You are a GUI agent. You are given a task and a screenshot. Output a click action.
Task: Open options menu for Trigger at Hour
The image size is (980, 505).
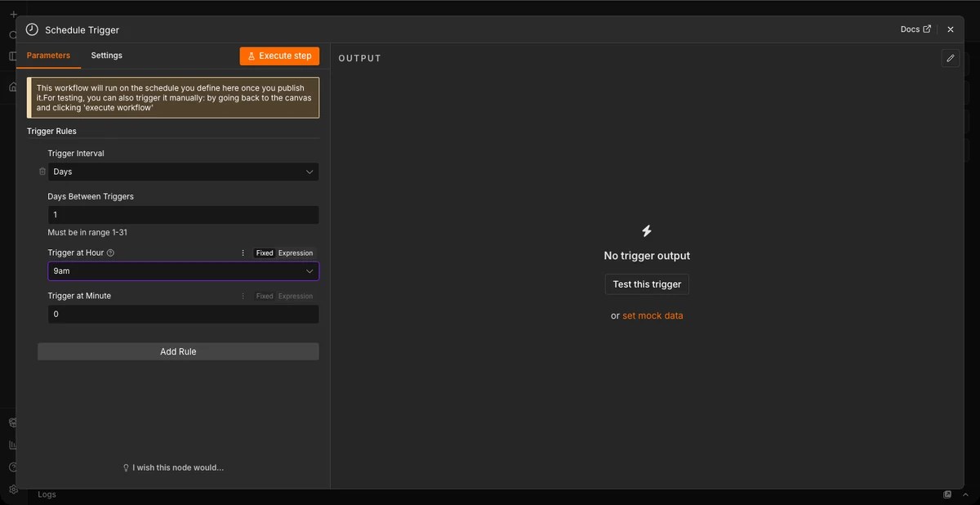[243, 253]
